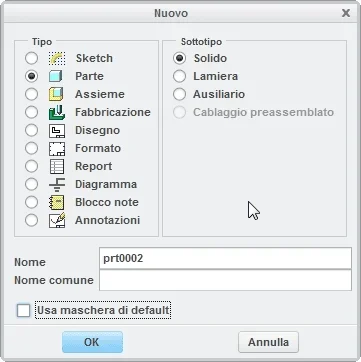
Task: Focus the Nome field containing prt0002
Action: click(225, 258)
